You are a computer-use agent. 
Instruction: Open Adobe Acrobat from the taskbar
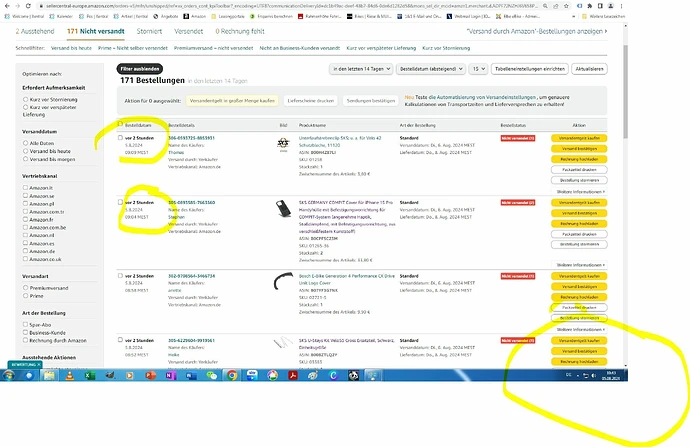pos(293,375)
